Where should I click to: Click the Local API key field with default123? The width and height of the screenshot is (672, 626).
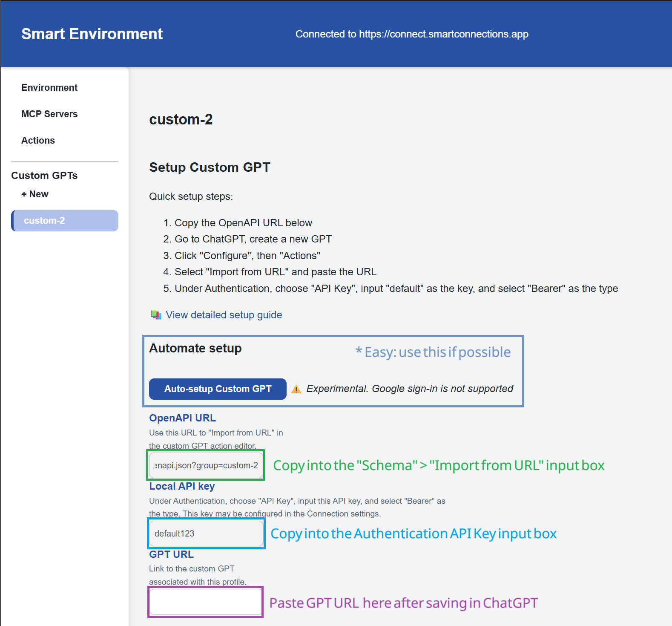(x=206, y=534)
